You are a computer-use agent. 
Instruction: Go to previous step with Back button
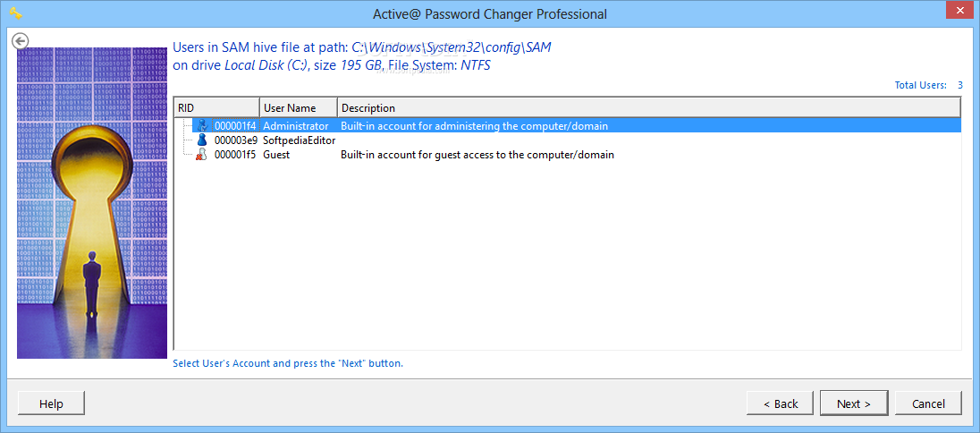coord(780,403)
